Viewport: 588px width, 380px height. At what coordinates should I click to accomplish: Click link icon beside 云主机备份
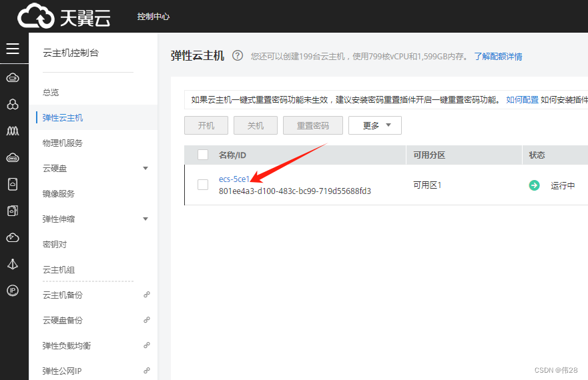(147, 295)
